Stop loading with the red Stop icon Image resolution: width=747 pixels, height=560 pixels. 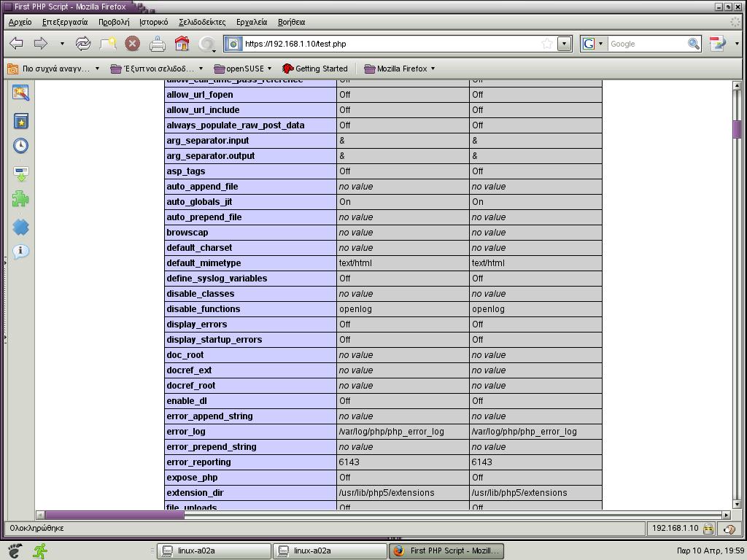(x=133, y=44)
